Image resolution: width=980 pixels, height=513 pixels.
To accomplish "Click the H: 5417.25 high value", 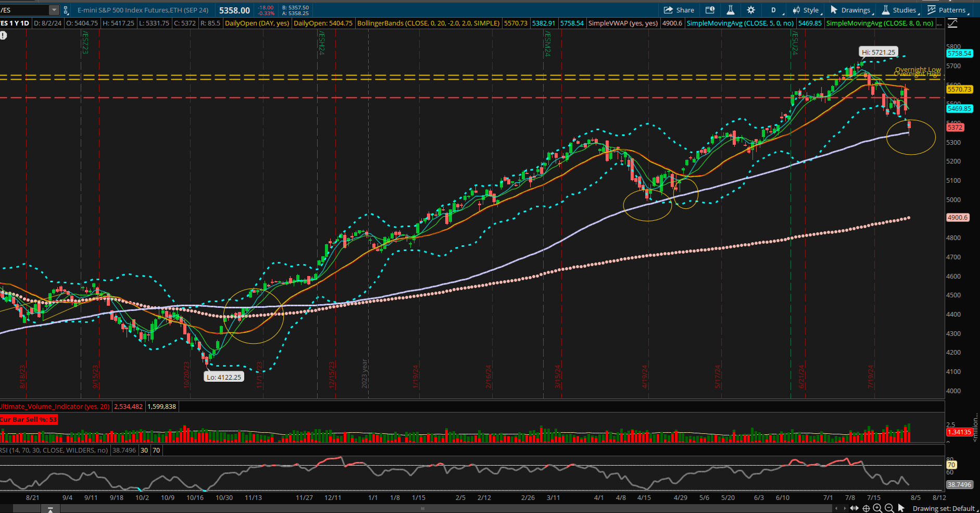I will tap(118, 23).
